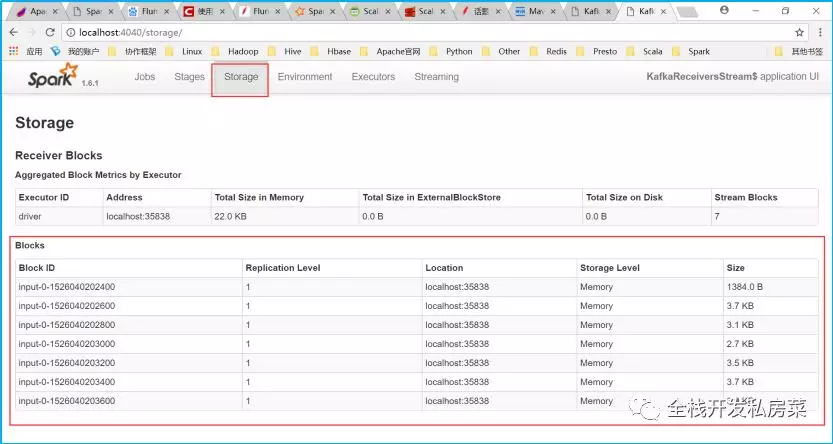Viewport: 833px width, 444px height.
Task: Open the Jobs page in Spark UI
Action: pyautogui.click(x=144, y=76)
